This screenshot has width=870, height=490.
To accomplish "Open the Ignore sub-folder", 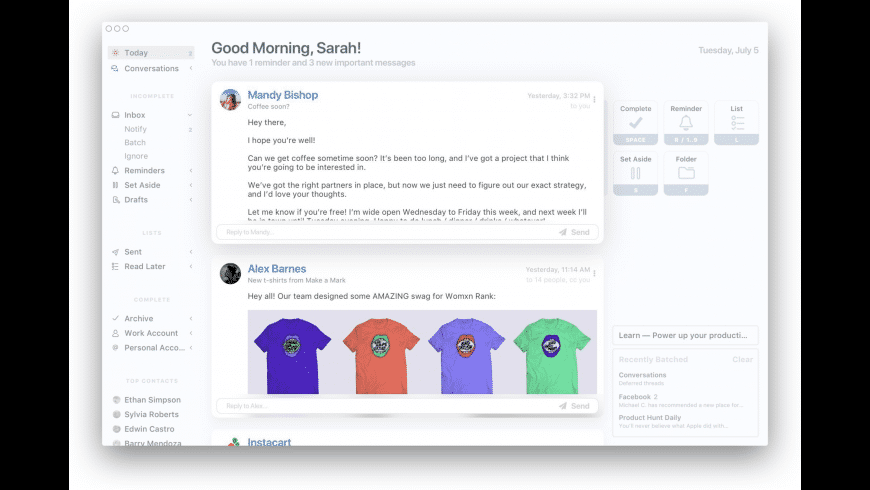I will coord(136,156).
